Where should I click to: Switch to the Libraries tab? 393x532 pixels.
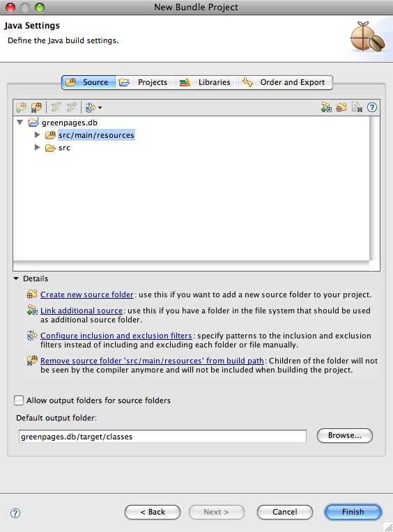(207, 82)
